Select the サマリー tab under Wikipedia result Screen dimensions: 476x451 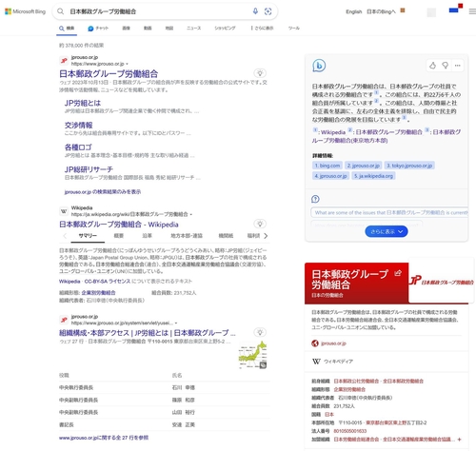(88, 236)
